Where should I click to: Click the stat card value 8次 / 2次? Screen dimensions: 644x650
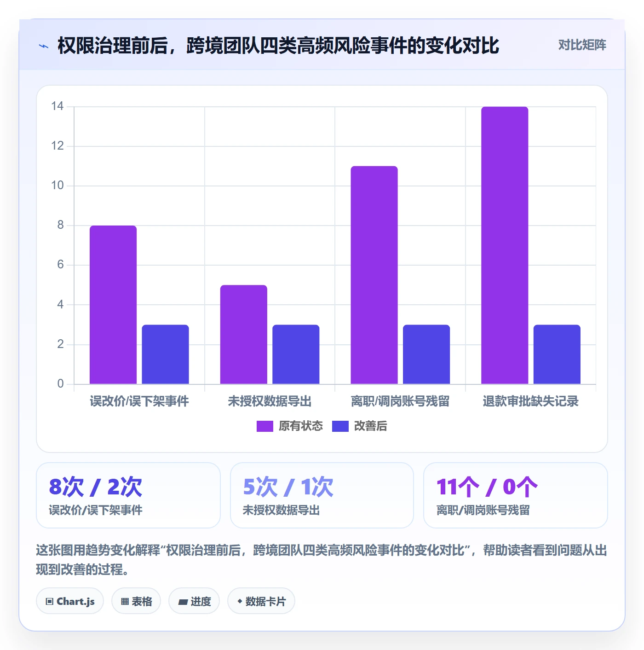96,487
